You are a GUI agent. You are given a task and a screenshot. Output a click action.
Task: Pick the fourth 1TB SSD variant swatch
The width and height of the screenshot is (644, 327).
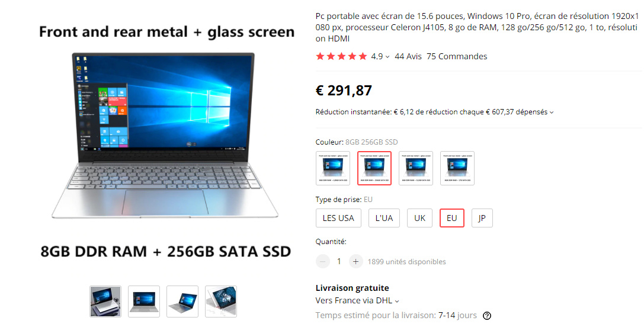457,168
